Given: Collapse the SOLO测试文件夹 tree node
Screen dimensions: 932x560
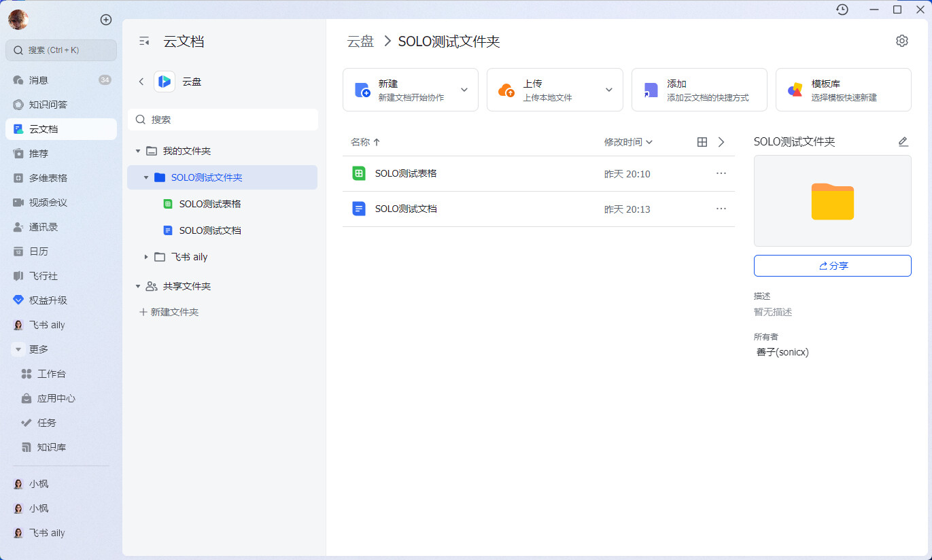Looking at the screenshot, I should click(145, 177).
